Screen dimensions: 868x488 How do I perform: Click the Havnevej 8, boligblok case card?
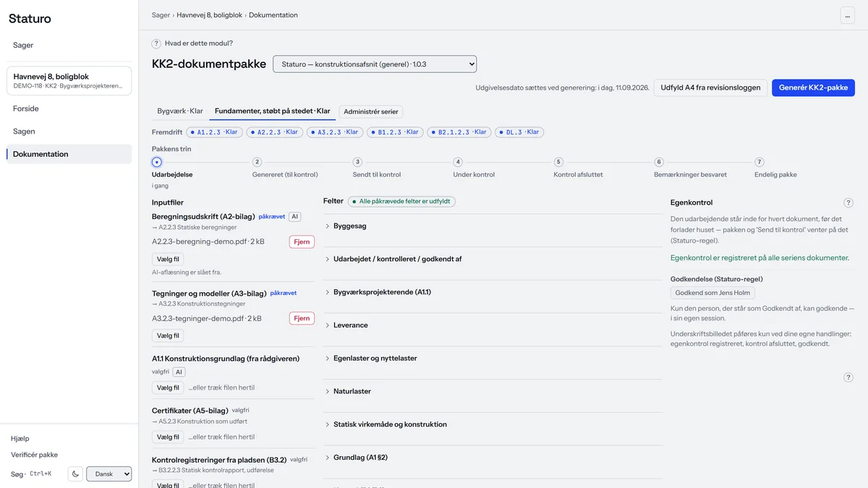tap(69, 81)
